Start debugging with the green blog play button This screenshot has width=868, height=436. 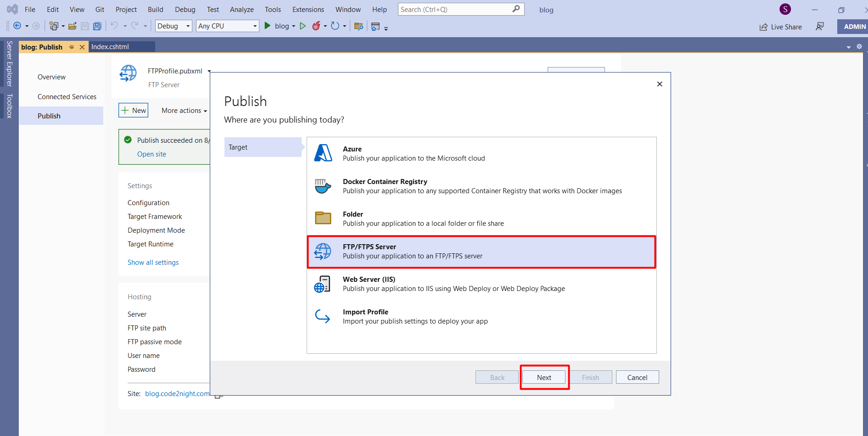(x=267, y=26)
